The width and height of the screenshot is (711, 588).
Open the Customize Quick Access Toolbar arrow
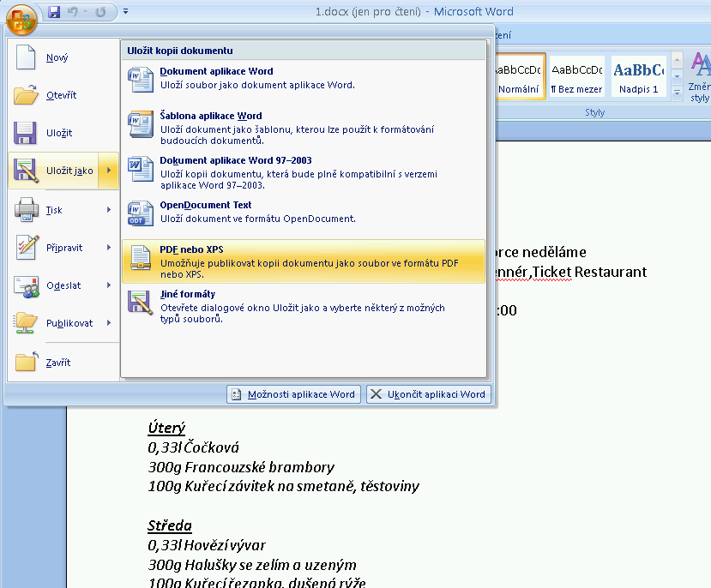point(125,12)
